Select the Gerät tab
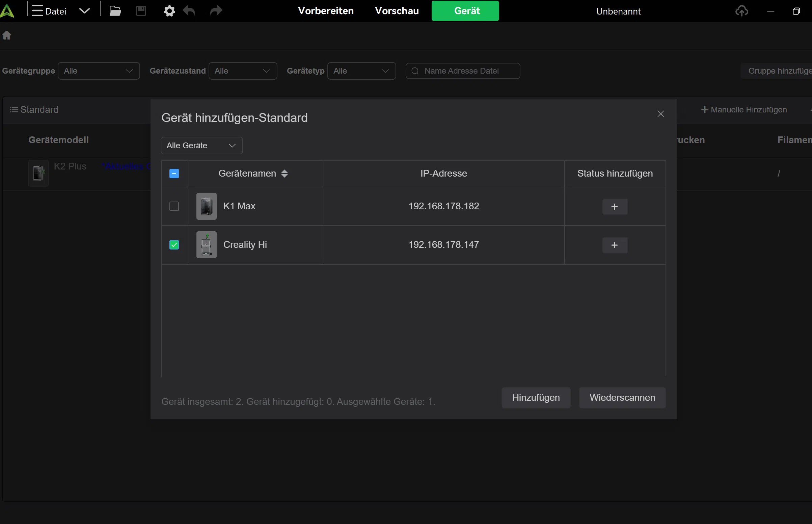812x524 pixels. tap(465, 11)
